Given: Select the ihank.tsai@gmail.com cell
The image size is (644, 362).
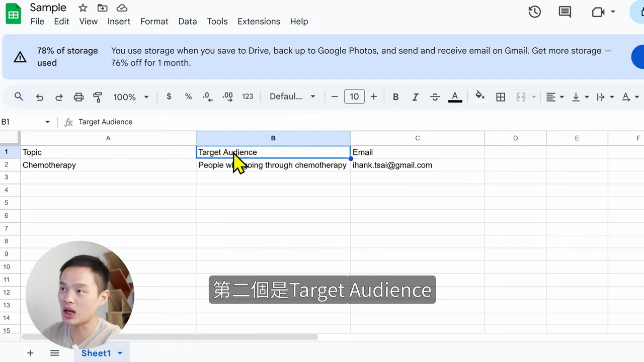Looking at the screenshot, I should point(417,165).
